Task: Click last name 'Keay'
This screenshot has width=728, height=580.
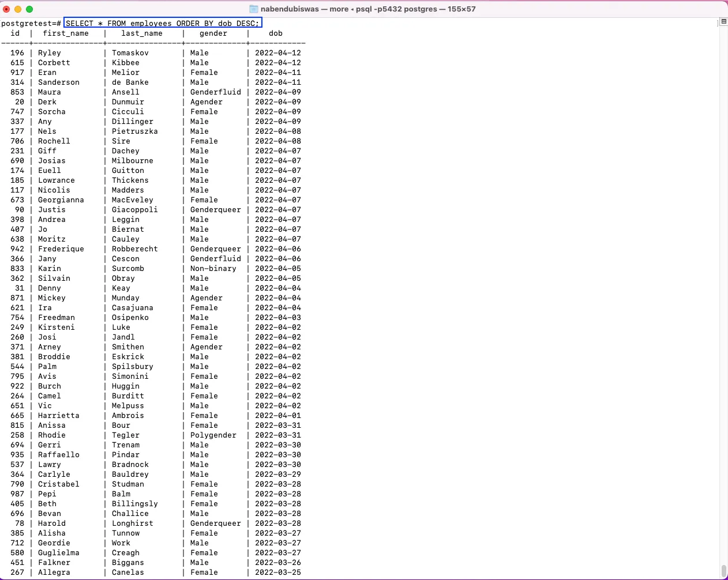Action: [121, 288]
